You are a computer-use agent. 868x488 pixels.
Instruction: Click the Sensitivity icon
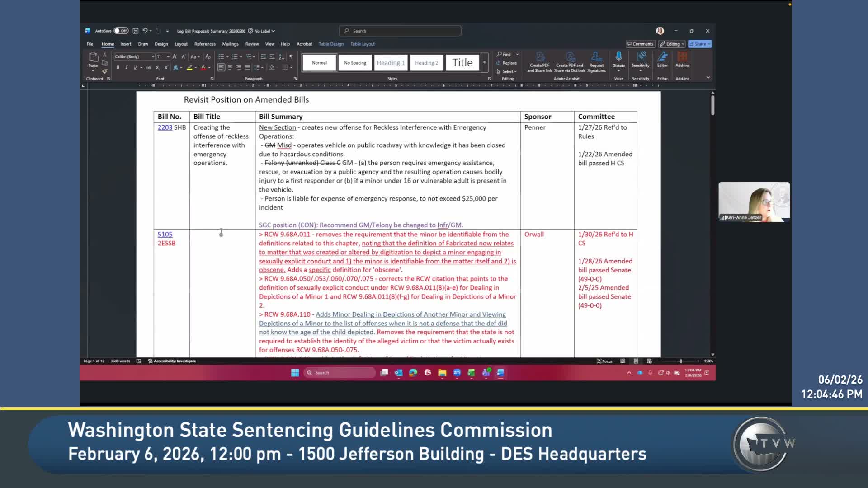[x=641, y=59]
